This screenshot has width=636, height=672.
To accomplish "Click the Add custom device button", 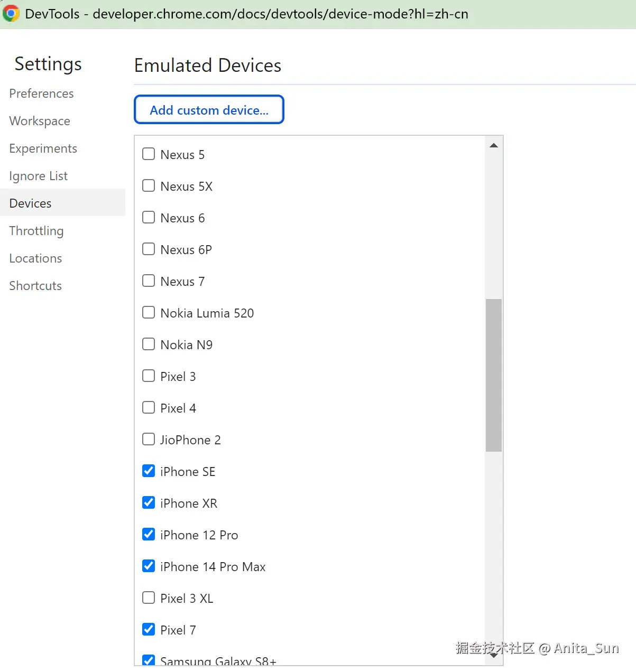I will 209,110.
